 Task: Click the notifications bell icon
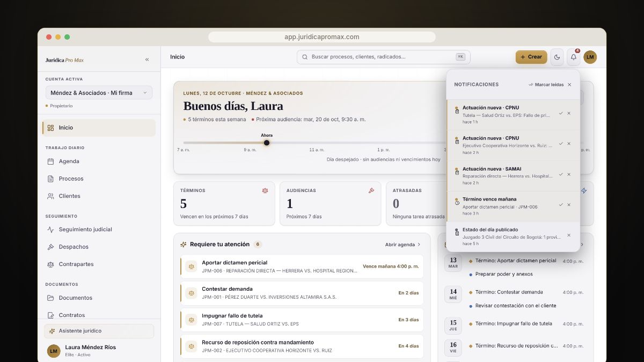(x=574, y=57)
